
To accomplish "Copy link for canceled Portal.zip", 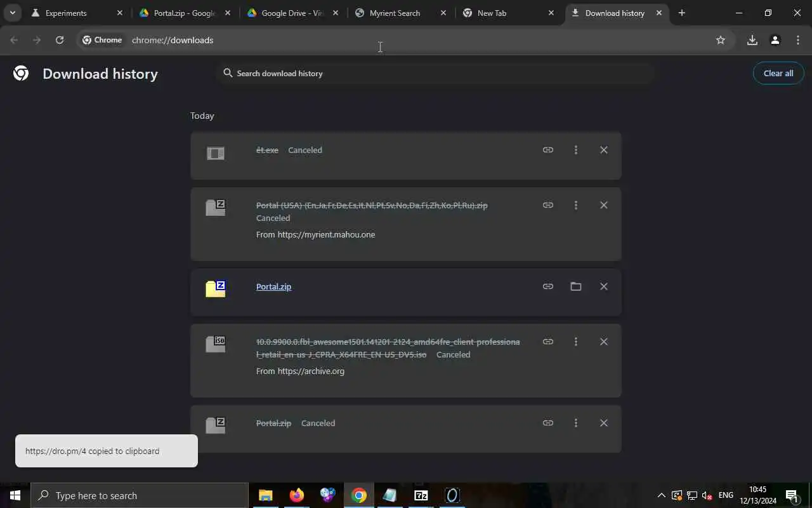I will point(548,423).
